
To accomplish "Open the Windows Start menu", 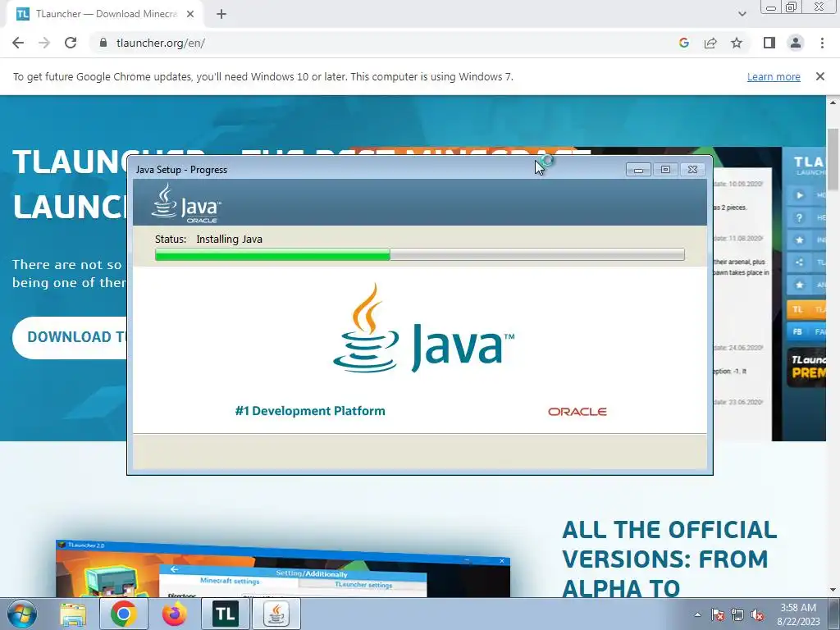I will [x=22, y=614].
